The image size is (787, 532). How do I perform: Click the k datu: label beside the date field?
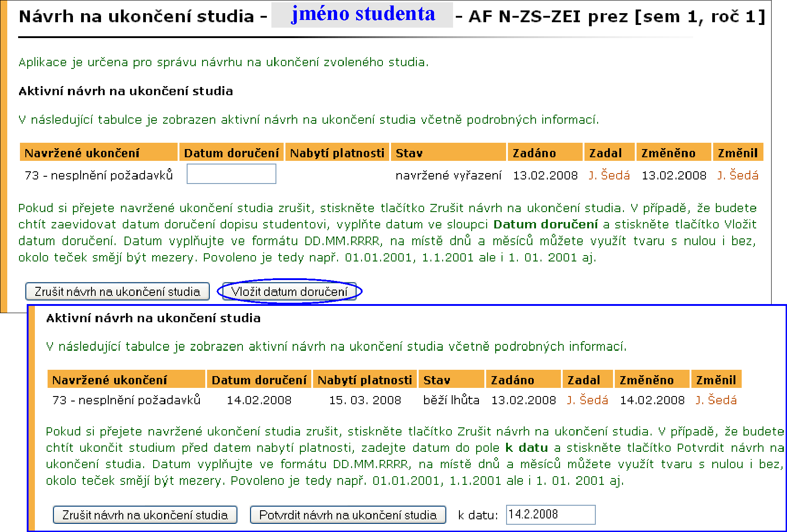click(478, 515)
